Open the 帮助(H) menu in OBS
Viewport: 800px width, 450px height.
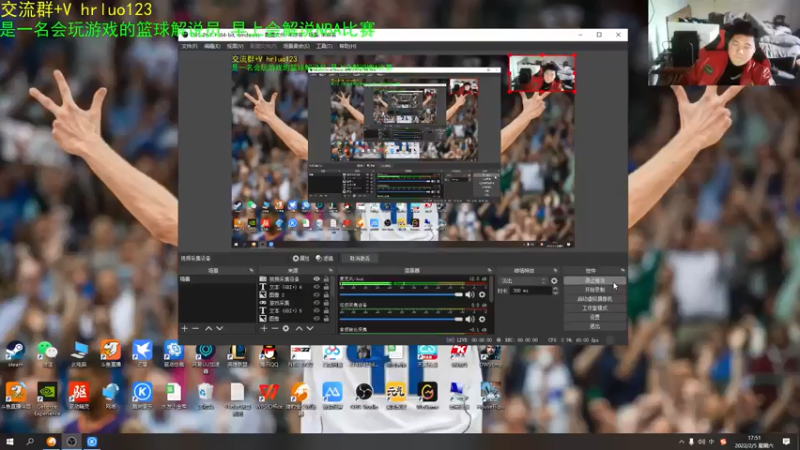[347, 46]
